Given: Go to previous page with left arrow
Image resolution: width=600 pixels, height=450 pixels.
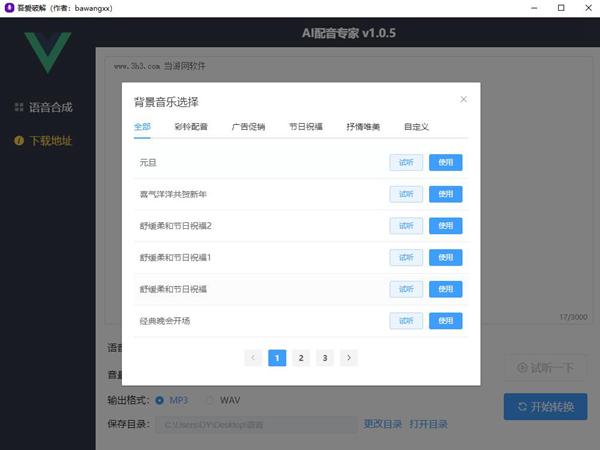Looking at the screenshot, I should point(254,357).
